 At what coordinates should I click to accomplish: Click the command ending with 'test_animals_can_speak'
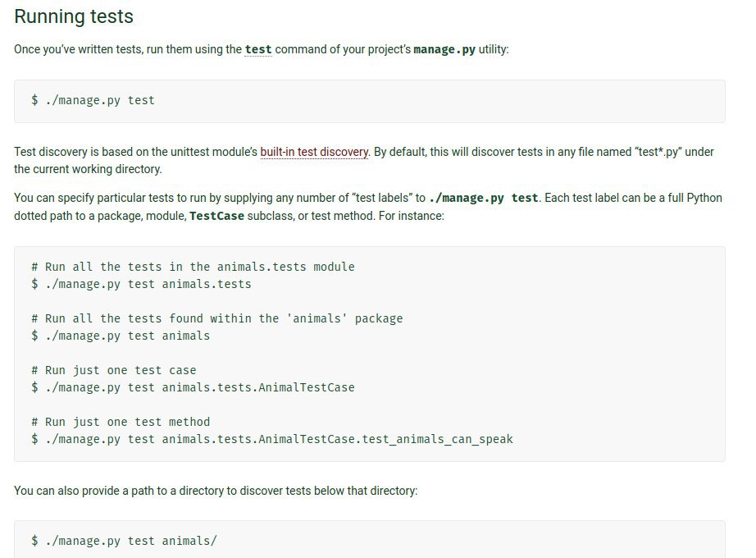272,439
